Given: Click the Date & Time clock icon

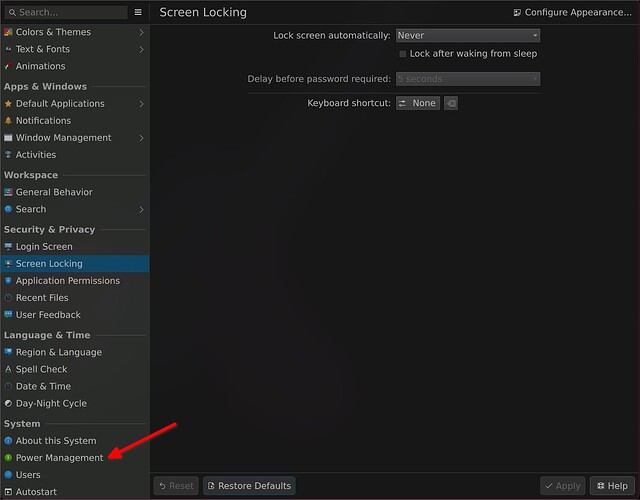Looking at the screenshot, I should [x=8, y=386].
